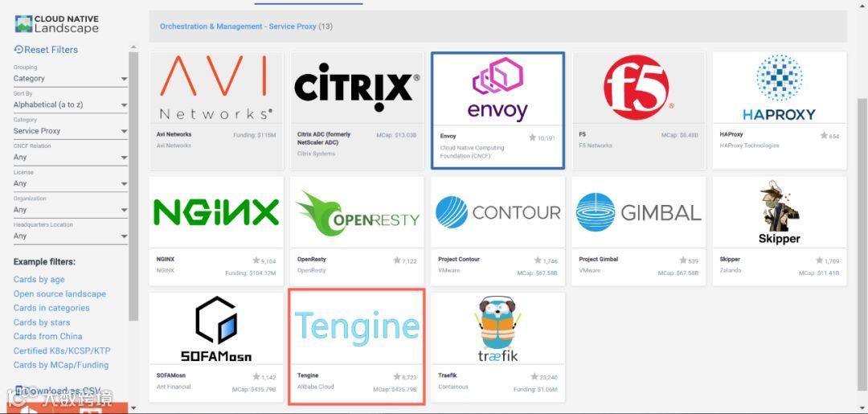Open the Project Contour logo card
The image size is (868, 414).
coord(497,231)
